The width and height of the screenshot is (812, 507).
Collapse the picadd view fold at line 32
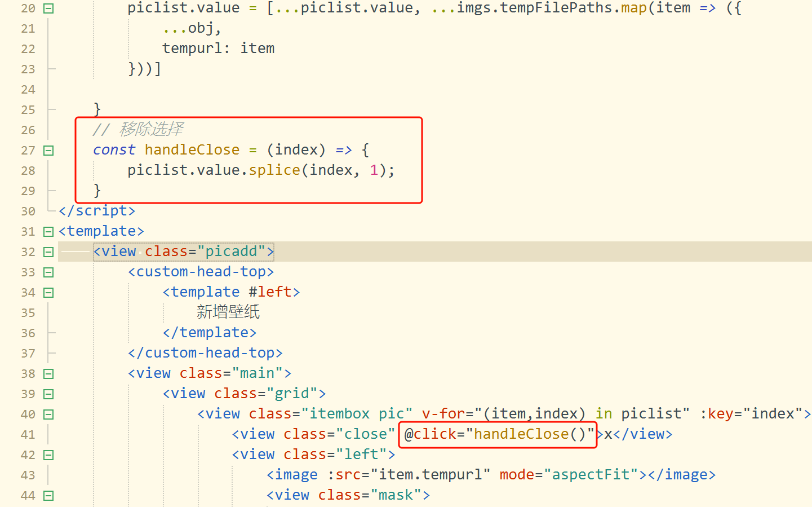[48, 252]
